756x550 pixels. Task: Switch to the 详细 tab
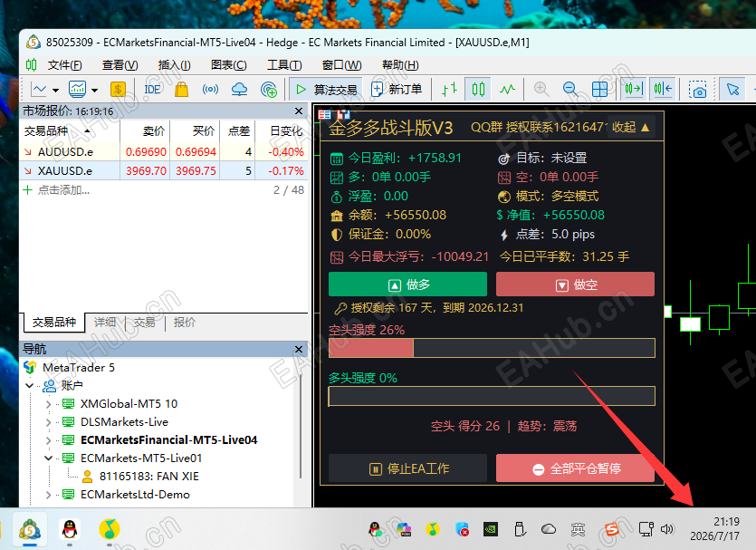105,323
